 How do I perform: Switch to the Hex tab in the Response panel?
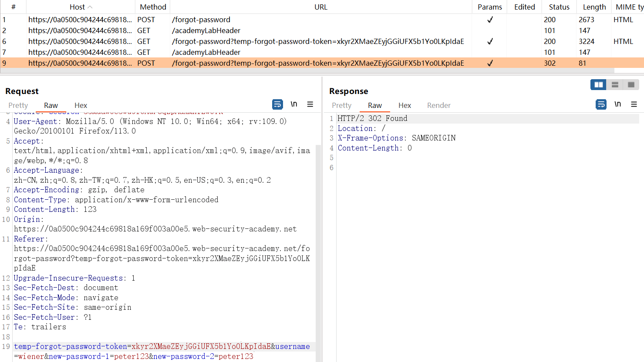[x=405, y=105]
